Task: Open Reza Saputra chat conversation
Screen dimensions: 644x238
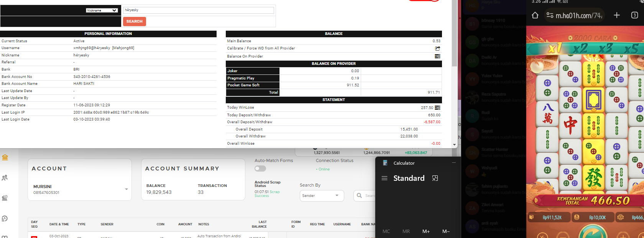Action: coord(495,97)
